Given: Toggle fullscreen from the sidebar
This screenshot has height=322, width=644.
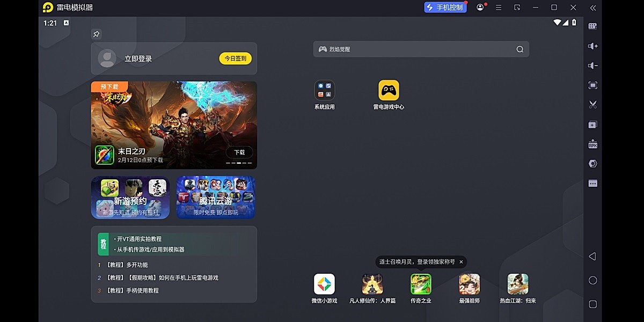Looking at the screenshot, I should 592,85.
